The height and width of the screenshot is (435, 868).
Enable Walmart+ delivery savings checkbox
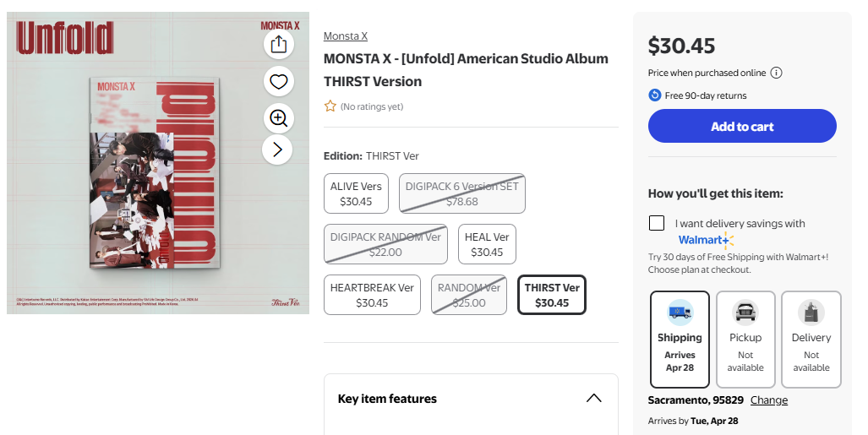[x=657, y=223]
